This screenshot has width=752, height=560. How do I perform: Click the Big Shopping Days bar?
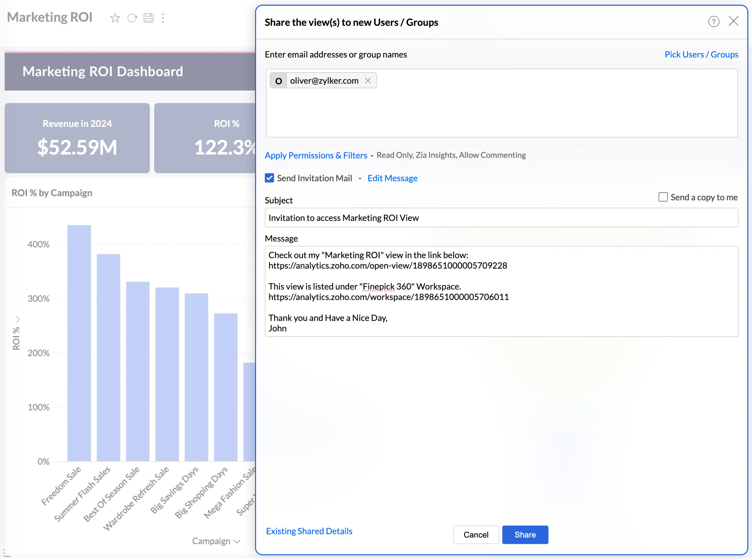pos(226,387)
